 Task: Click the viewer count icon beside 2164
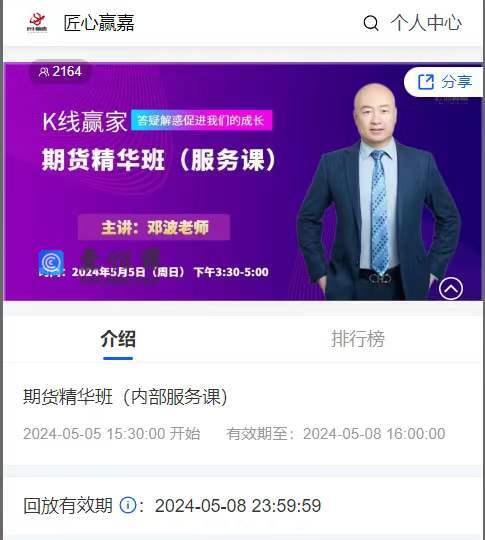44,72
